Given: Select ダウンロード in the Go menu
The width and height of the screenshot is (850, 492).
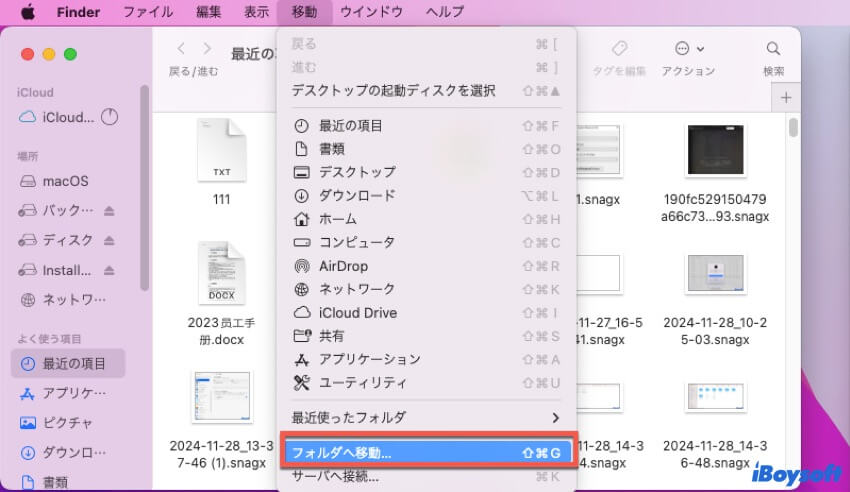Looking at the screenshot, I should pos(426,196).
